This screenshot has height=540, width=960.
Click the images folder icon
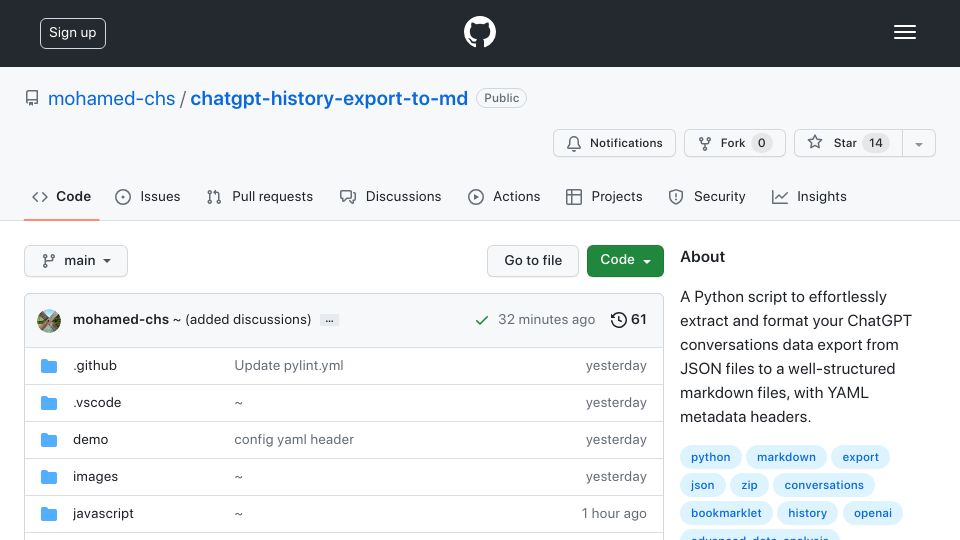49,477
